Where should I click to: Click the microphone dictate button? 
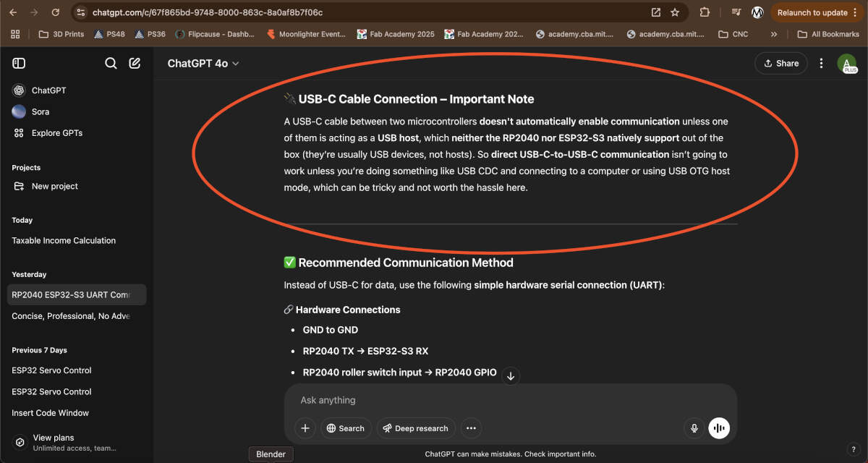click(x=694, y=428)
